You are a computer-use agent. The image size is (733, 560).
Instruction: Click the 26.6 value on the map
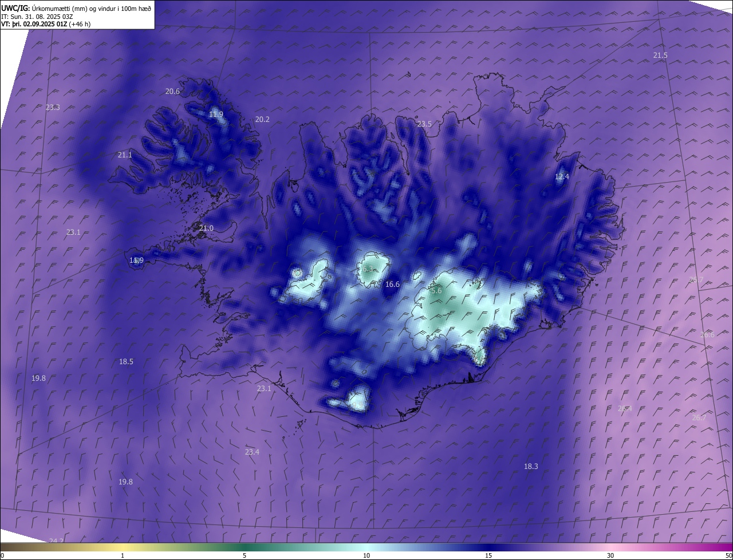click(707, 334)
